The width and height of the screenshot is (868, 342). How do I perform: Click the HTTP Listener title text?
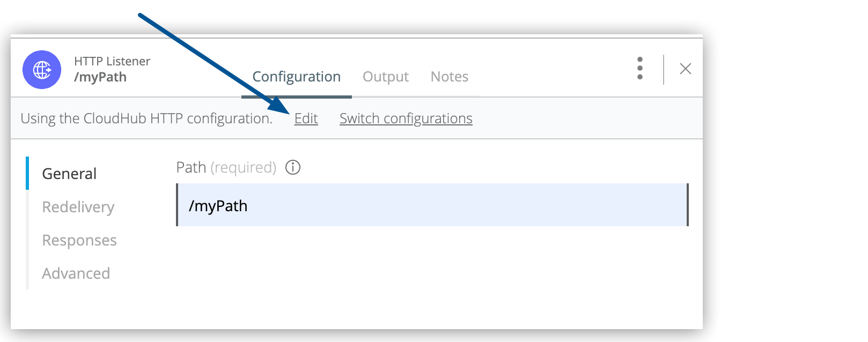pos(112,61)
